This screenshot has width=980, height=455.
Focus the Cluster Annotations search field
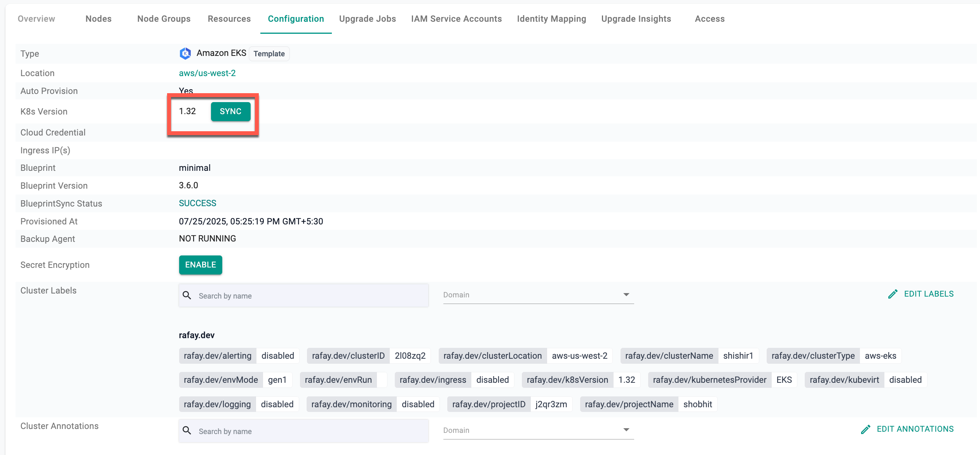[304, 431]
